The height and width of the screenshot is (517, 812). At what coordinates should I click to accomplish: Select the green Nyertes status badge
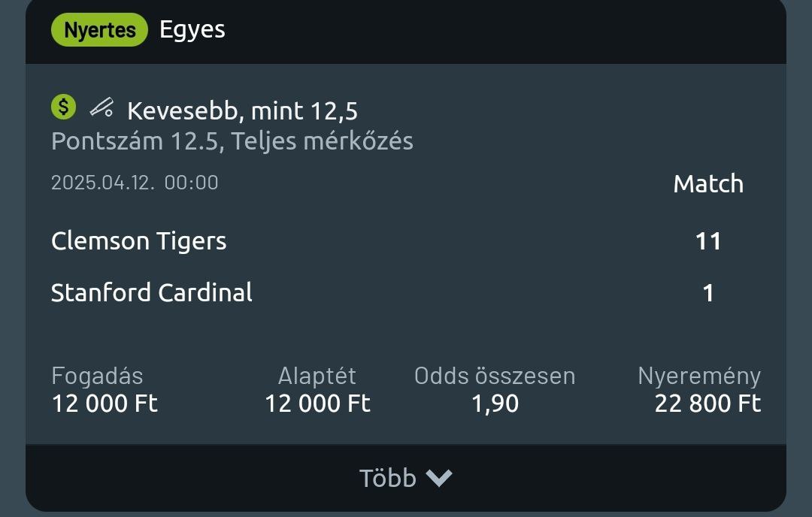(x=99, y=30)
